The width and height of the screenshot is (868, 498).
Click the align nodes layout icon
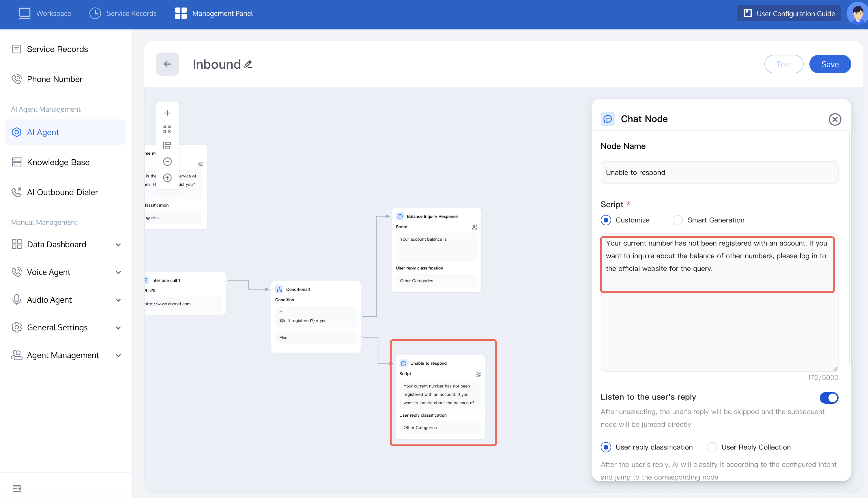pos(167,145)
